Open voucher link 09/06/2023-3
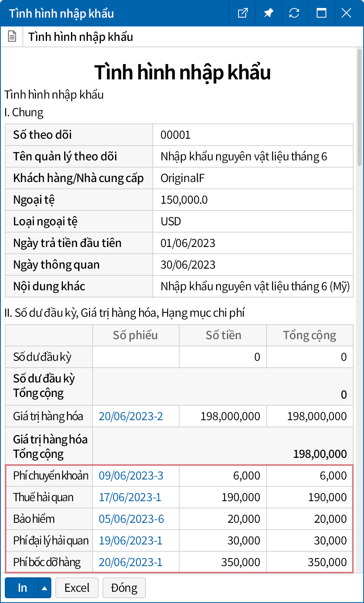The image size is (364, 603). tap(131, 476)
